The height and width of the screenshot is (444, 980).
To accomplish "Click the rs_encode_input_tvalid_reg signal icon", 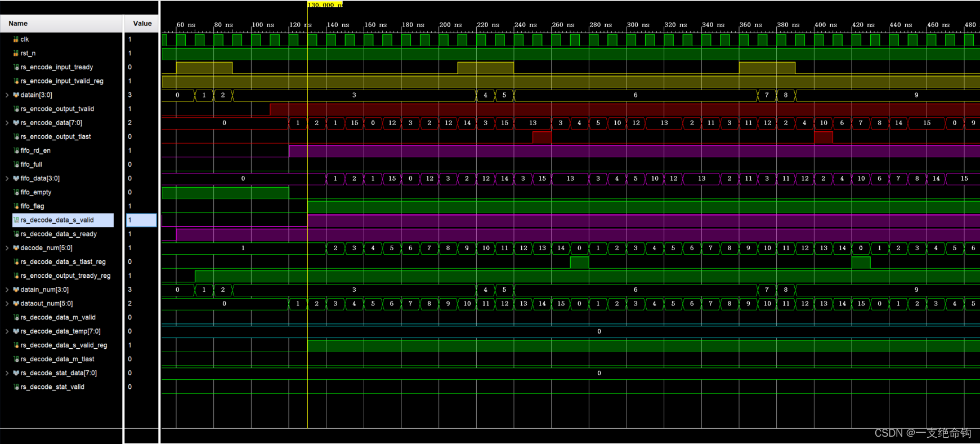I will tap(16, 81).
